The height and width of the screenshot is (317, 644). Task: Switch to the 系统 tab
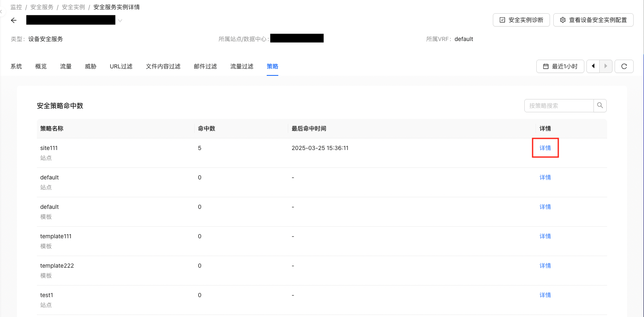click(x=16, y=66)
